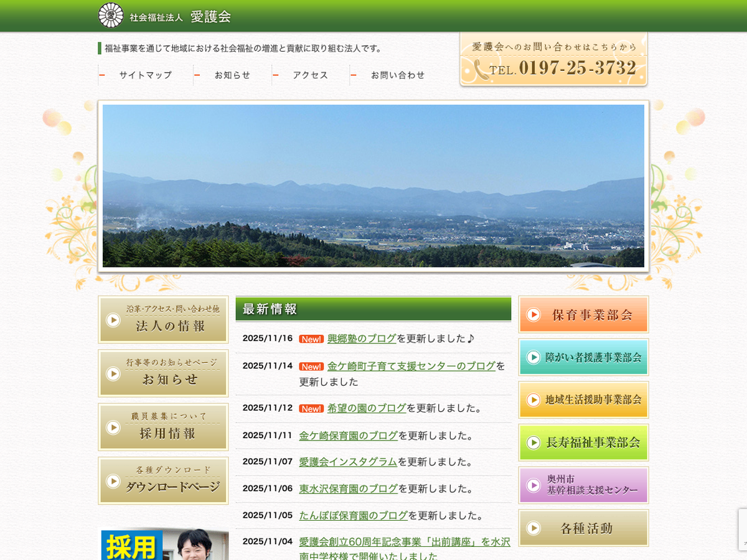
Task: Click the arrow icon on 保育事業部会
Action: click(x=533, y=315)
